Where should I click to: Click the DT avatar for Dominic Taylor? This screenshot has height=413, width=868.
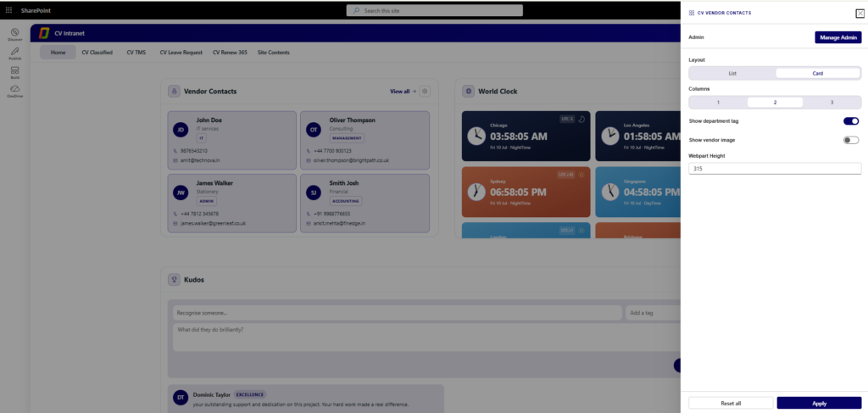[181, 397]
